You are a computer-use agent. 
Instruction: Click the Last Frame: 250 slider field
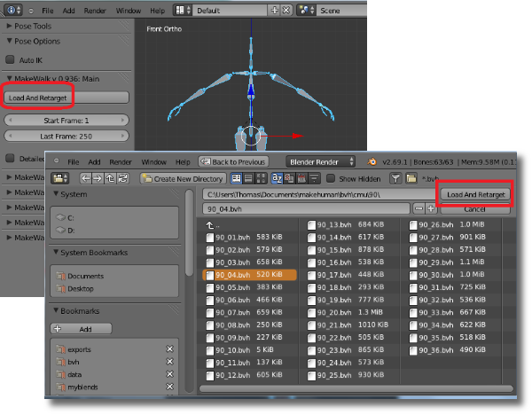[67, 136]
